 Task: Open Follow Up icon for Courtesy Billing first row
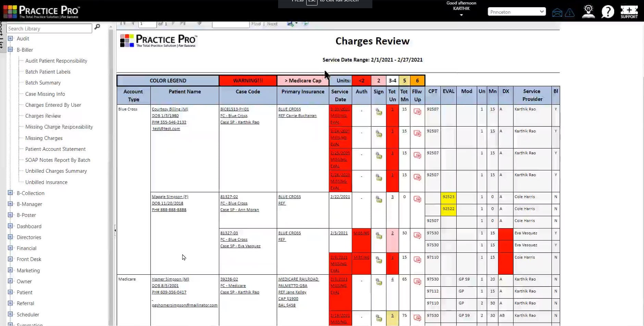[x=417, y=112]
